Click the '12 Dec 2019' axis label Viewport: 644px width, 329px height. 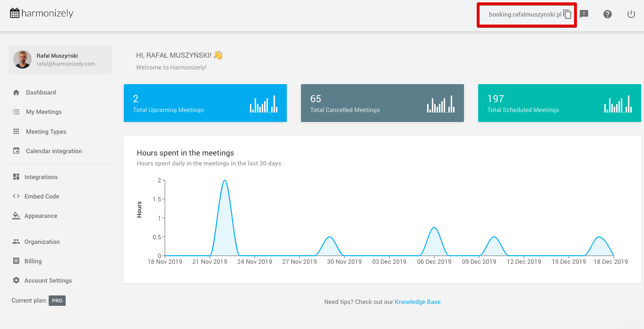pos(524,262)
